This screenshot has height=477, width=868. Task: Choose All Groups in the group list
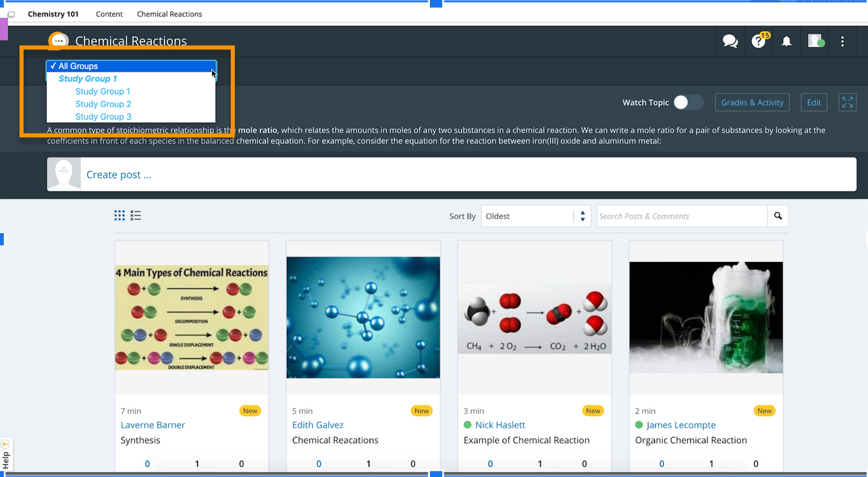pyautogui.click(x=78, y=66)
